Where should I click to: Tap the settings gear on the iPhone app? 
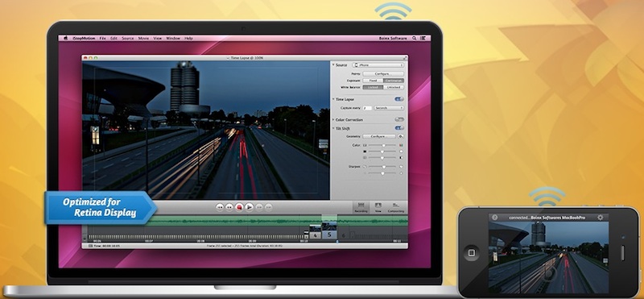(x=600, y=217)
